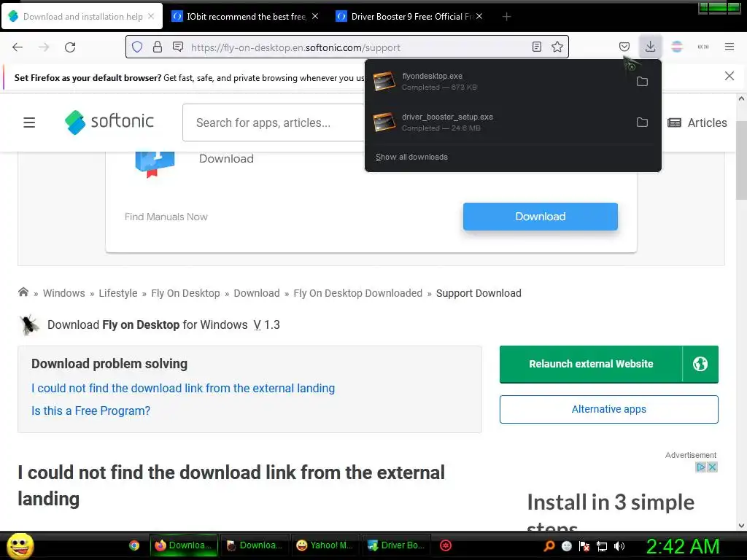Open folder containing driver_booster_setup.exe
This screenshot has height=560, width=747.
[642, 122]
